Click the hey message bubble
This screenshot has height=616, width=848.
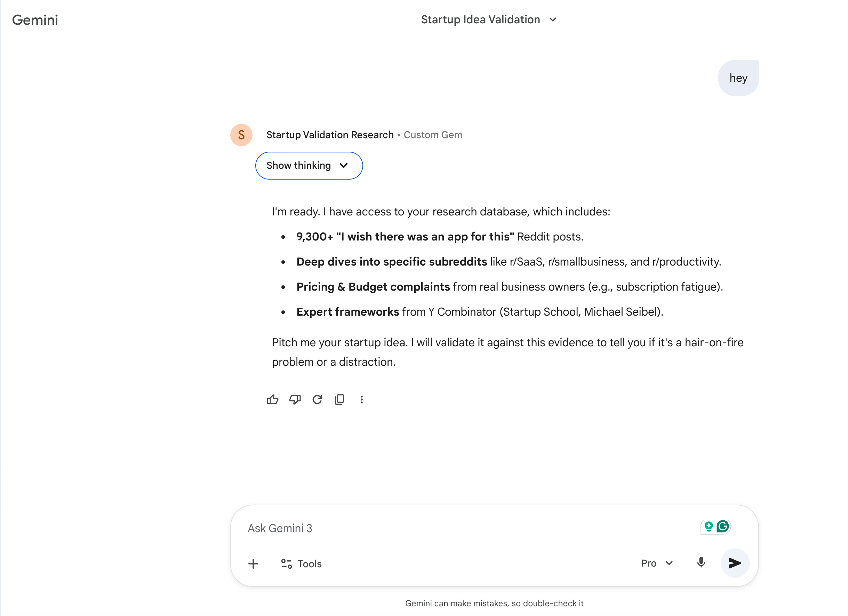[738, 78]
